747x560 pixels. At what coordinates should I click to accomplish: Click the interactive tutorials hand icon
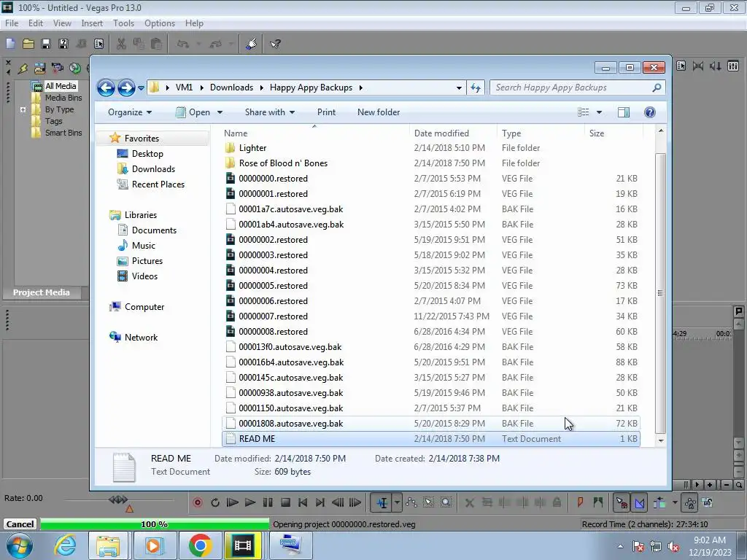point(252,44)
